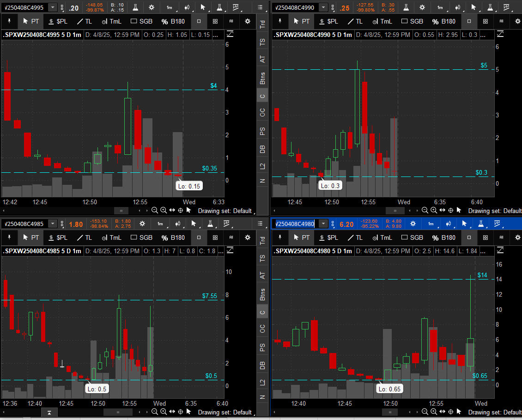This screenshot has height=420, width=522.
Task: Toggle the SGB rectangle tool in C4990 panel
Action: click(x=412, y=21)
